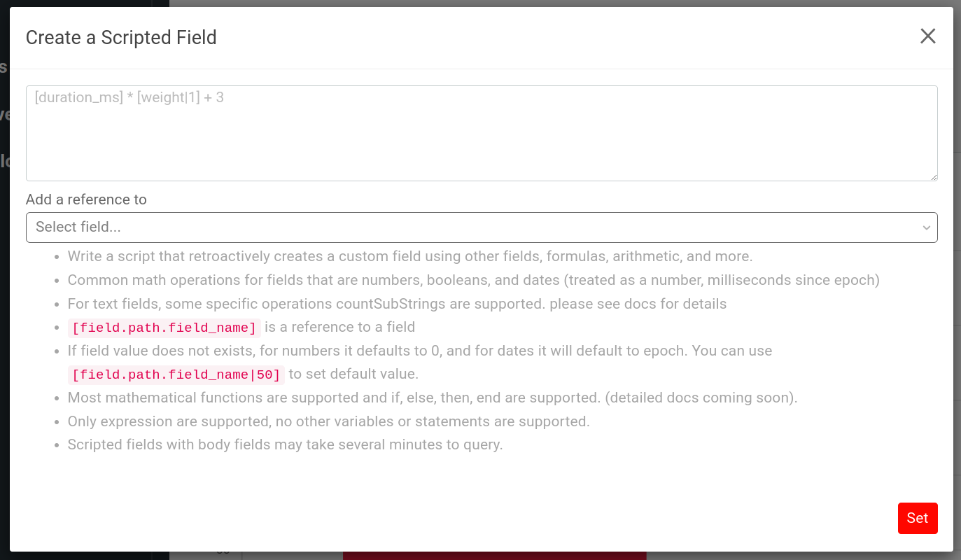Click the "Create a Scripted Field" dialog title
This screenshot has width=961, height=560.
coord(121,38)
